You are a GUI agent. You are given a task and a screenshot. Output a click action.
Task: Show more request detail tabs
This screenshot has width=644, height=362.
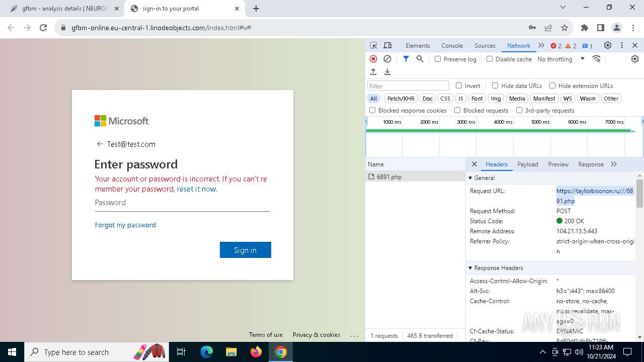(614, 164)
